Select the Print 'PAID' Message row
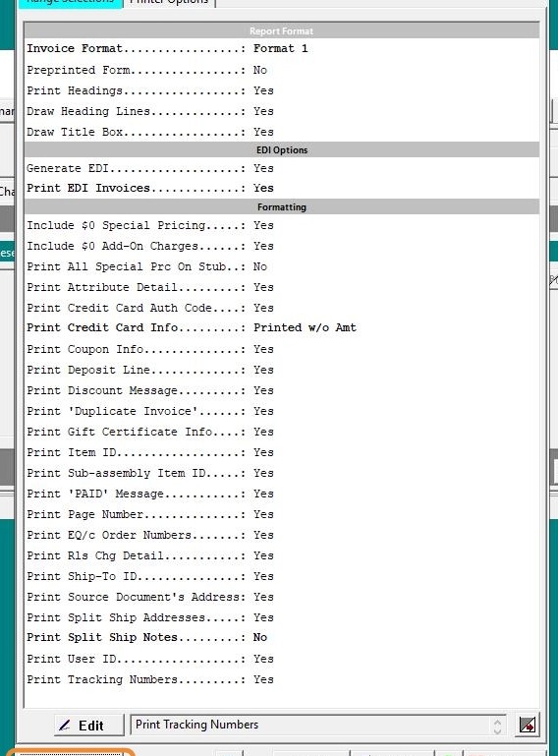558x756 pixels. (282, 494)
